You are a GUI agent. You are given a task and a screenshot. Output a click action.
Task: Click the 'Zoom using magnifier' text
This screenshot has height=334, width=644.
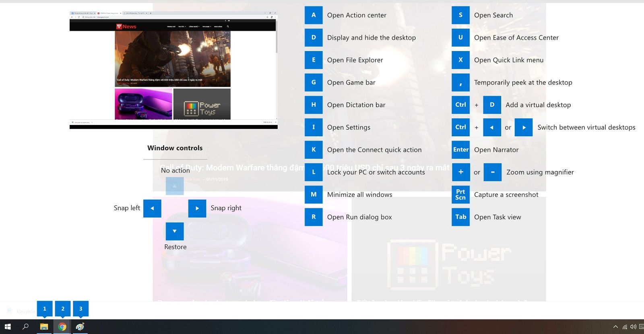pyautogui.click(x=540, y=172)
